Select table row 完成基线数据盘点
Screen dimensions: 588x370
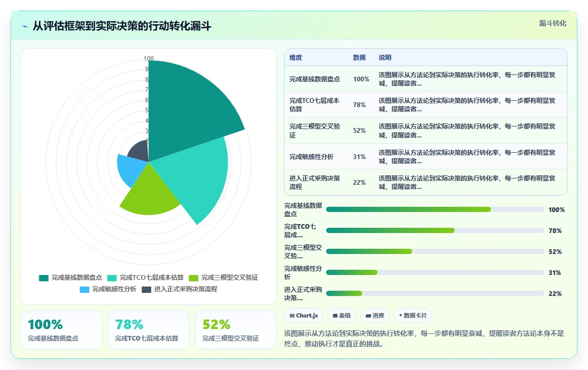[426, 79]
